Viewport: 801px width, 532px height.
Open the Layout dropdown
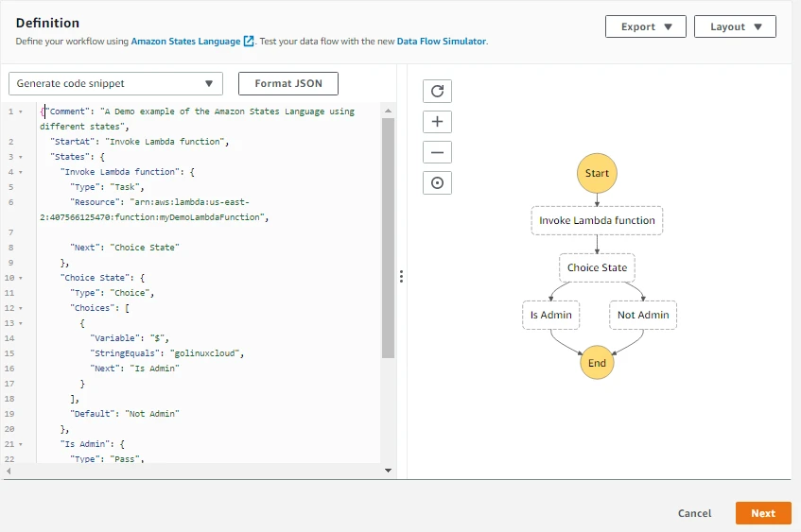pyautogui.click(x=735, y=26)
